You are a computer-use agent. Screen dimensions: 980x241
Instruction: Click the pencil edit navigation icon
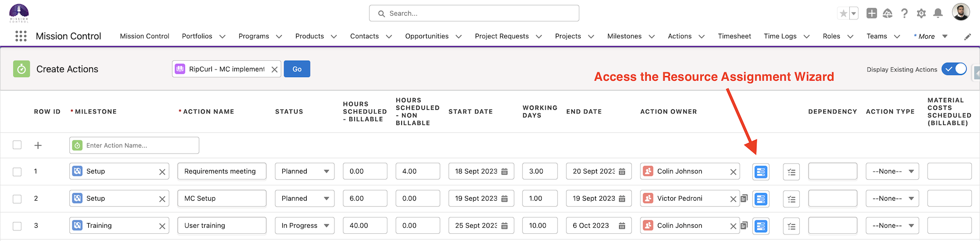(x=967, y=37)
